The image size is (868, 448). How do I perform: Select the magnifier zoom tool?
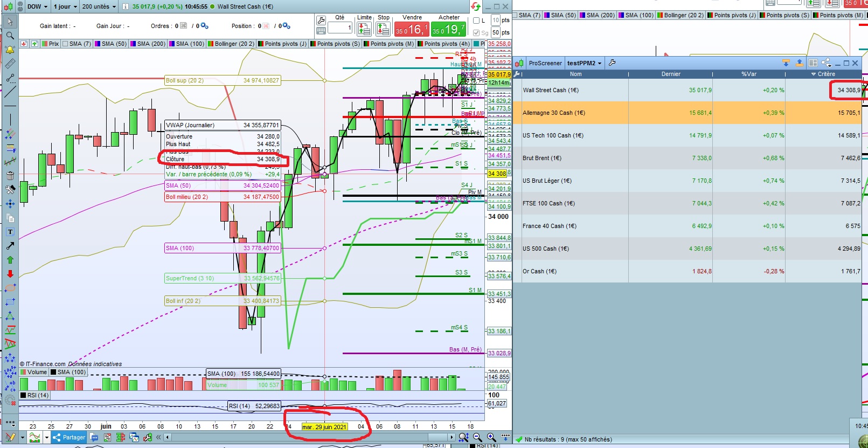(10, 36)
